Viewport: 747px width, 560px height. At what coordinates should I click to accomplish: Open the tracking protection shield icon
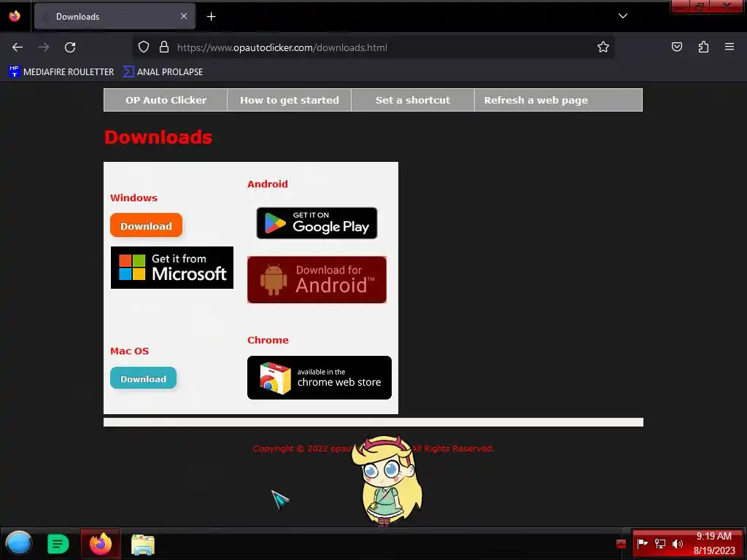click(144, 47)
